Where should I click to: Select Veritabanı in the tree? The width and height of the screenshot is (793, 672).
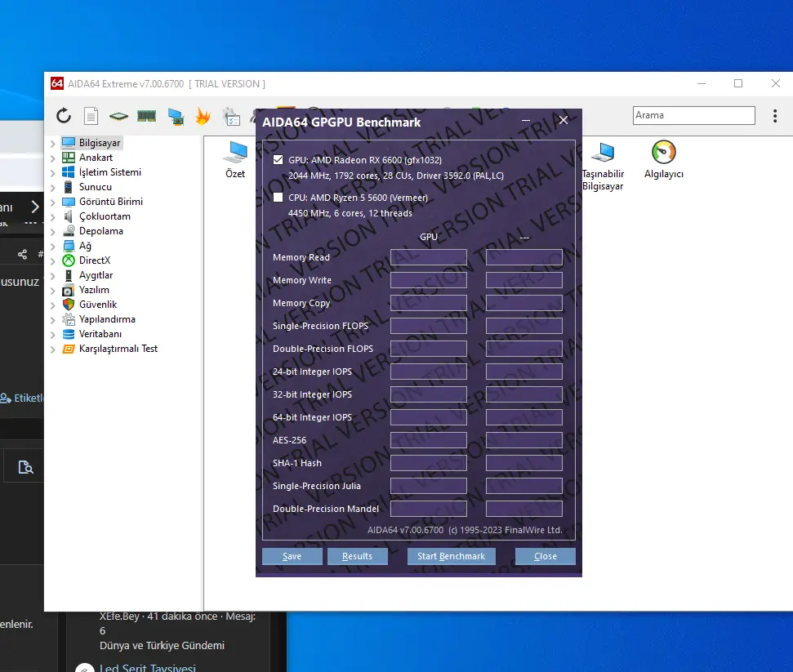click(100, 334)
